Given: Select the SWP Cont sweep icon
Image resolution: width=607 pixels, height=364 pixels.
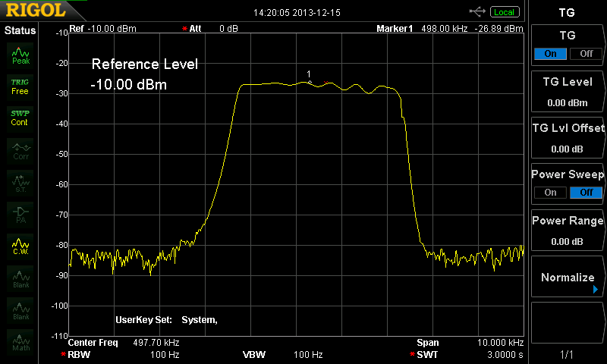Looking at the screenshot, I should (x=20, y=118).
